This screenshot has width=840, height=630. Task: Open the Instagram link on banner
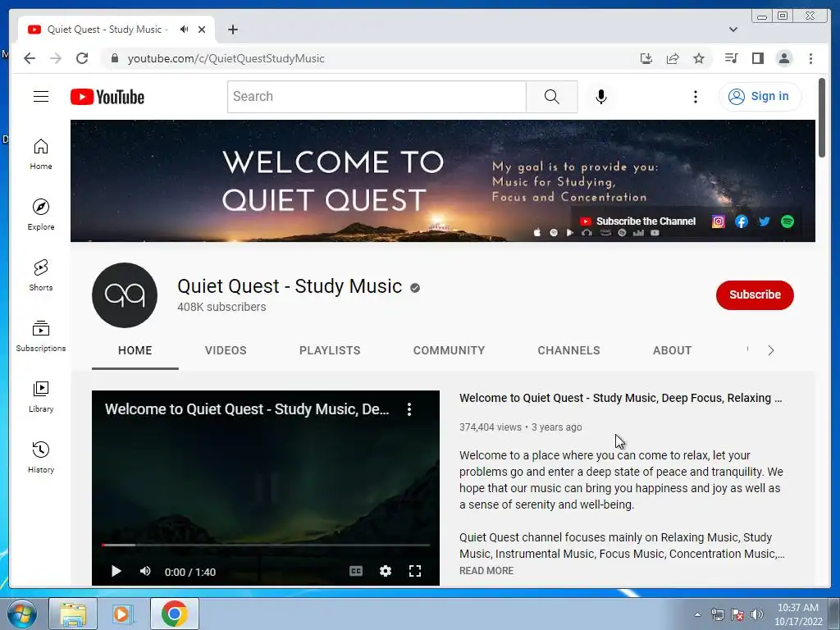point(719,221)
